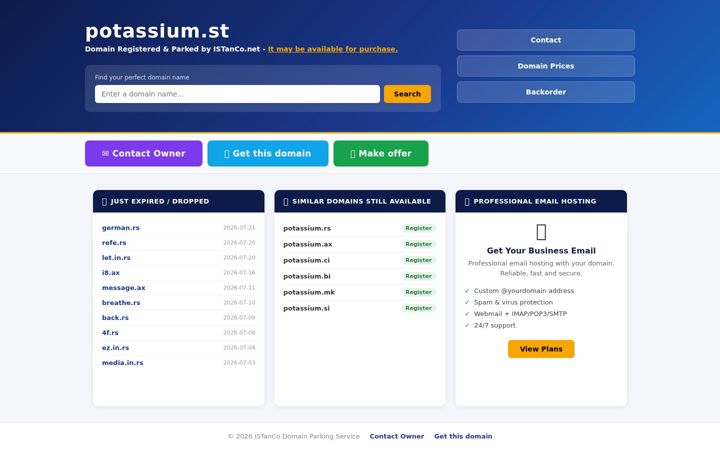Open i8.ax expired domain

pos(111,273)
